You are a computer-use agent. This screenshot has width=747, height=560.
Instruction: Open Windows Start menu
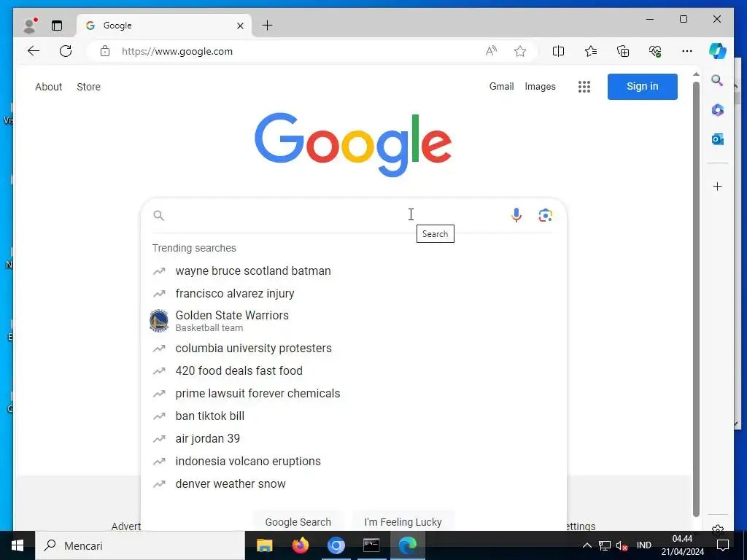(x=18, y=545)
